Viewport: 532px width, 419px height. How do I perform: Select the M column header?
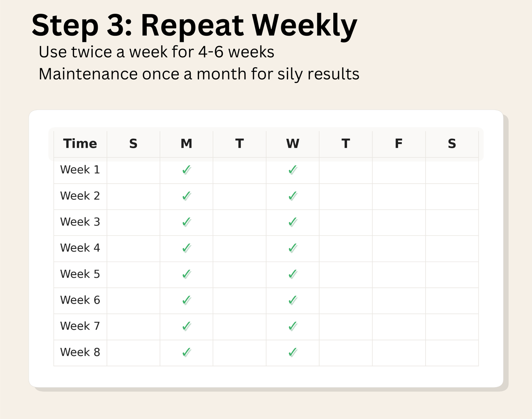187,144
